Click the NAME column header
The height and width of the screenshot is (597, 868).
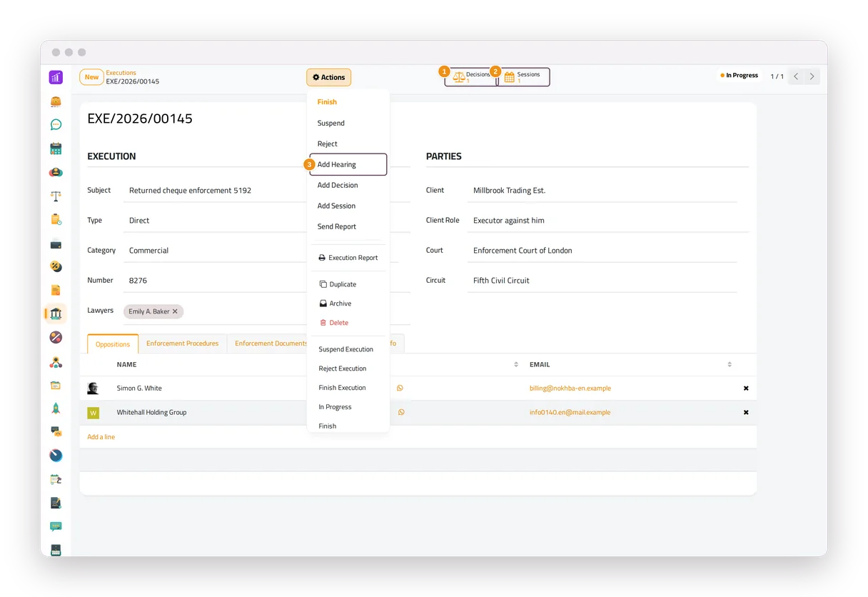126,365
